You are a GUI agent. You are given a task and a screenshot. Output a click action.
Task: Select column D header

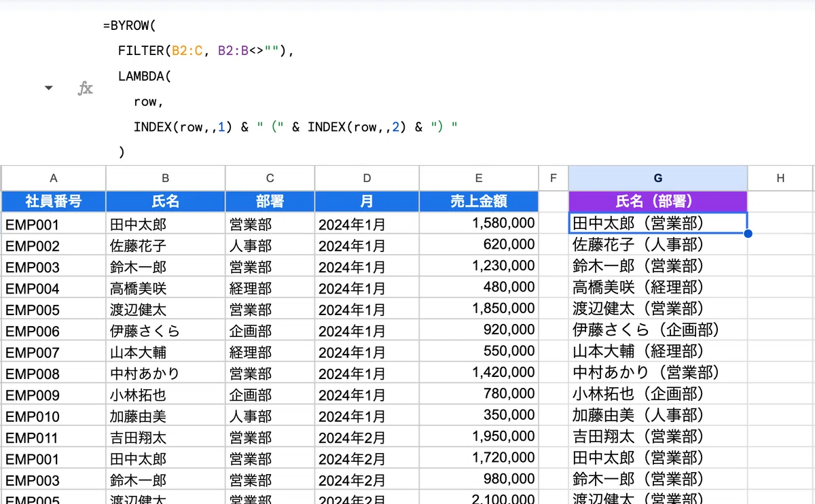click(x=367, y=178)
